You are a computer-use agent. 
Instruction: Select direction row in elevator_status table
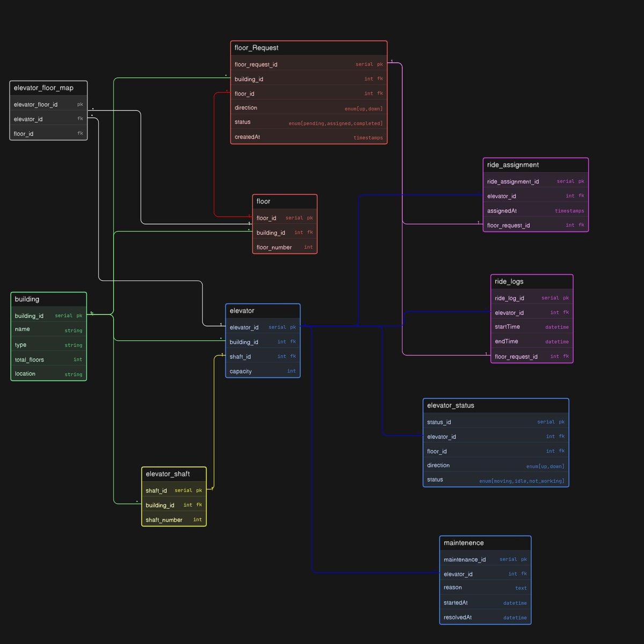[496, 465]
